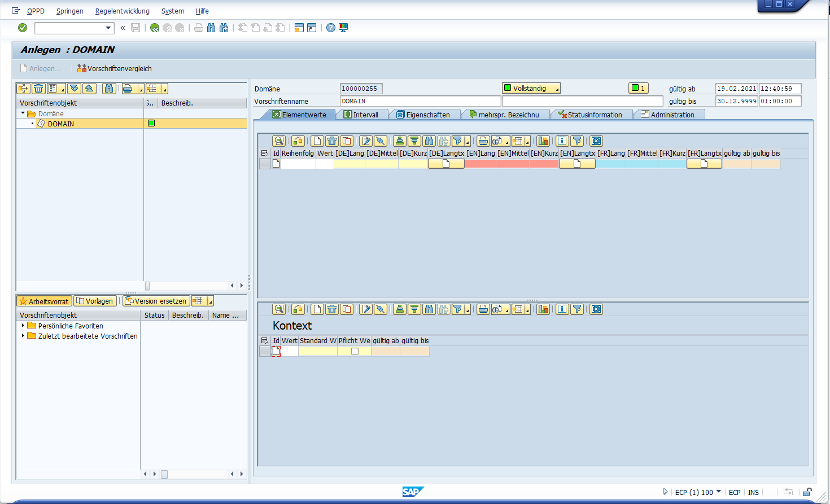830x504 pixels.
Task: Click the chart/graph icon in the Elementwerte toolbar
Action: [542, 141]
